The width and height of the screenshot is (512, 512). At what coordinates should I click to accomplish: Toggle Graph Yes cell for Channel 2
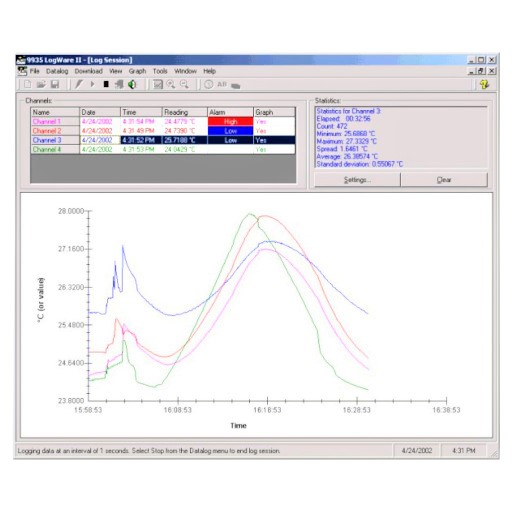(274, 131)
